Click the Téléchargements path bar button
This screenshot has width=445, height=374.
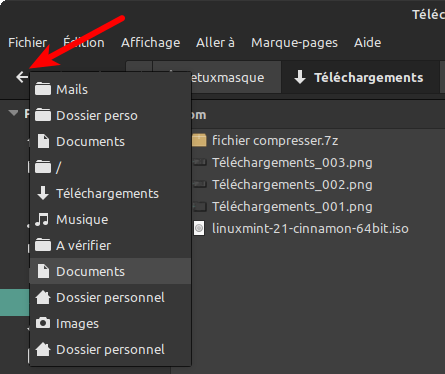pyautogui.click(x=359, y=77)
